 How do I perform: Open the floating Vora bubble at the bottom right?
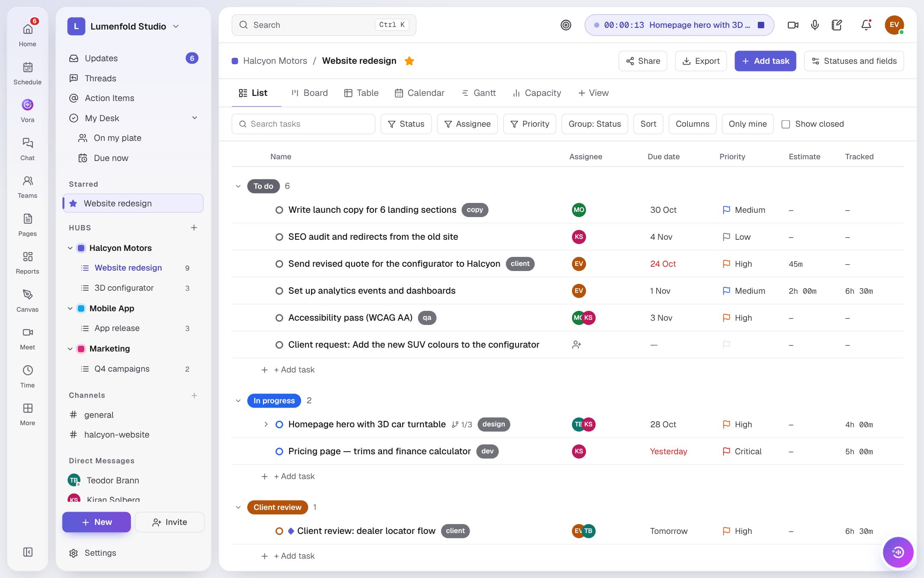[x=898, y=552]
